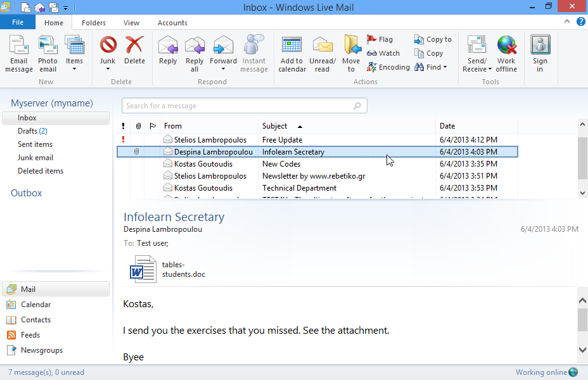
Task: Click the Encoding button
Action: pyautogui.click(x=388, y=67)
